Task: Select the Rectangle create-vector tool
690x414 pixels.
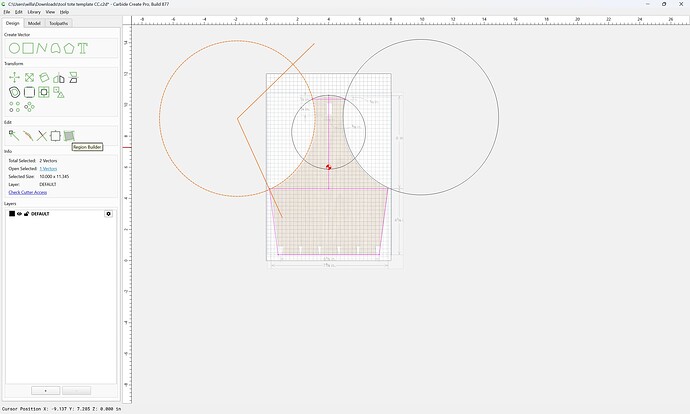Action: click(x=28, y=48)
